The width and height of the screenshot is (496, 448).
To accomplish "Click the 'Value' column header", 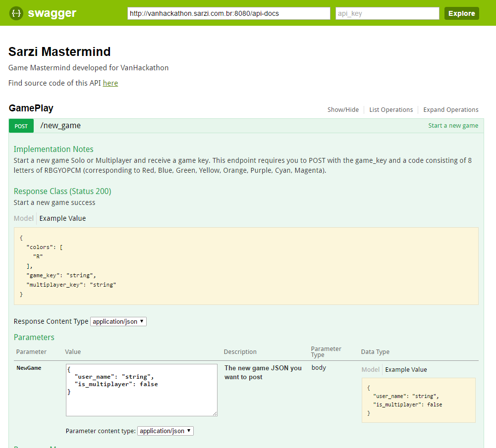I will click(x=73, y=351).
